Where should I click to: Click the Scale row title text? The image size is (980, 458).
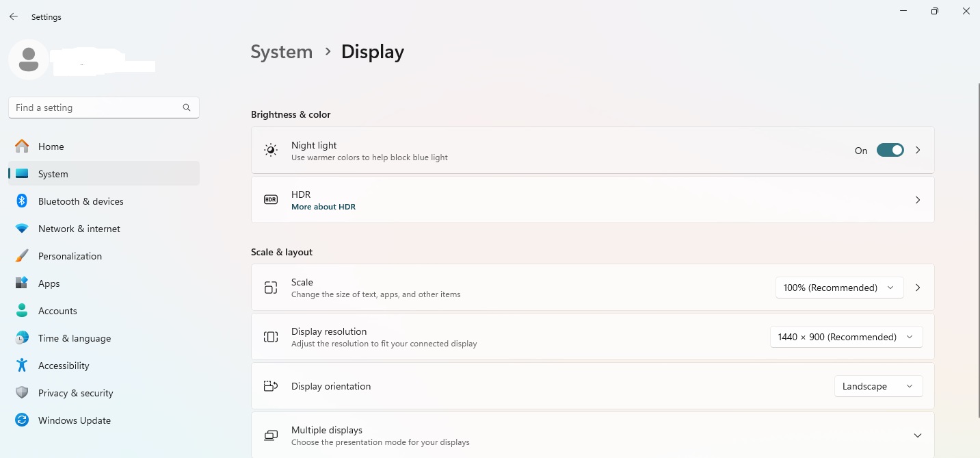[302, 282]
